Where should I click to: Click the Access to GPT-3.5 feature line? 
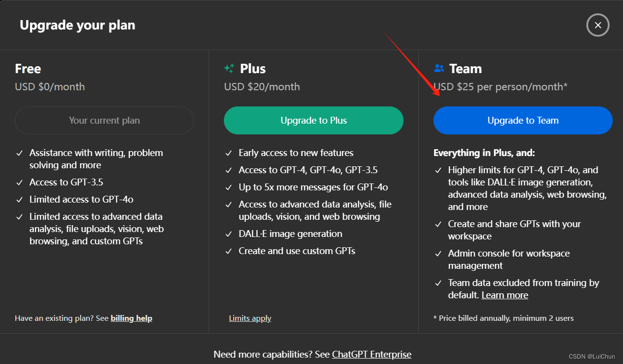point(66,182)
